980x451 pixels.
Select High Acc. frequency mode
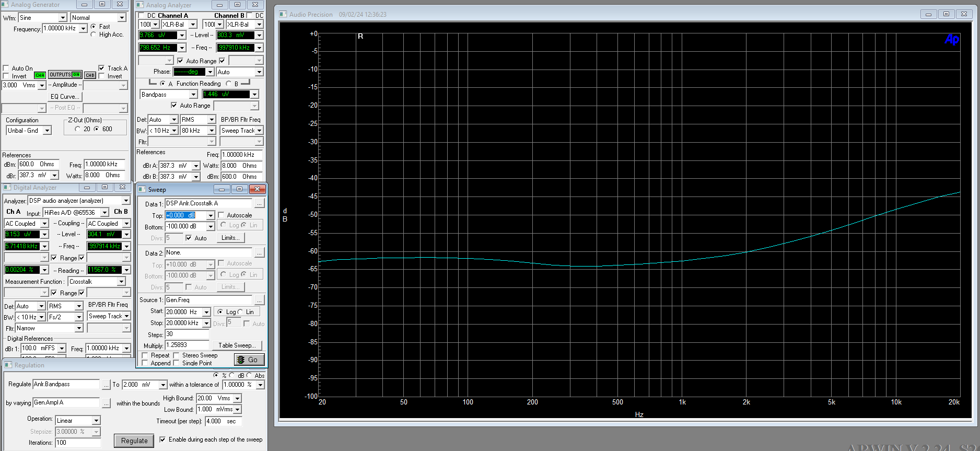coord(94,34)
